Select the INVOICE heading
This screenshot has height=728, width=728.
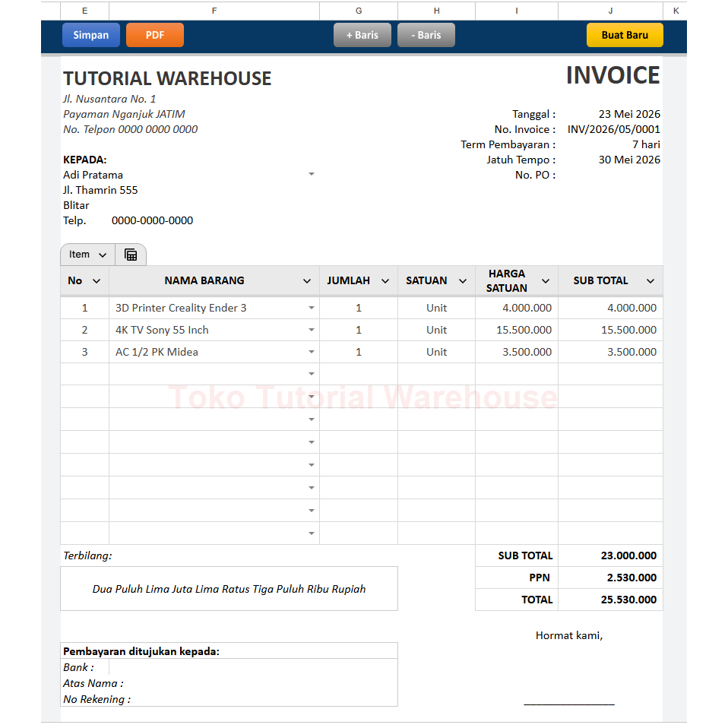pos(612,75)
